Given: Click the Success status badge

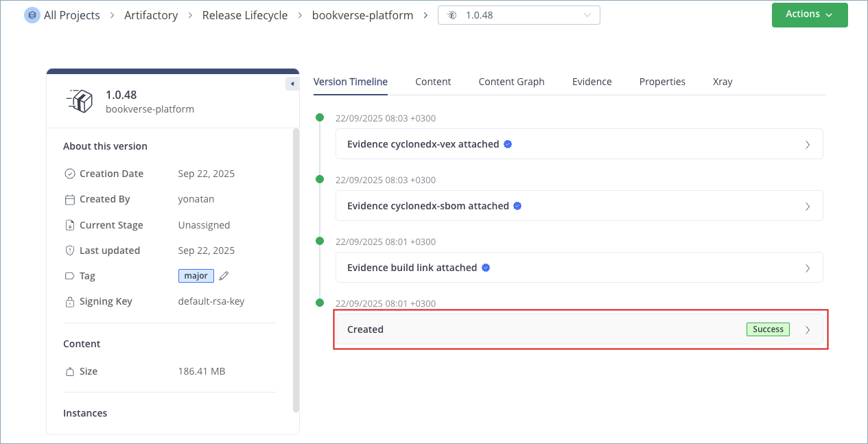Looking at the screenshot, I should (768, 329).
